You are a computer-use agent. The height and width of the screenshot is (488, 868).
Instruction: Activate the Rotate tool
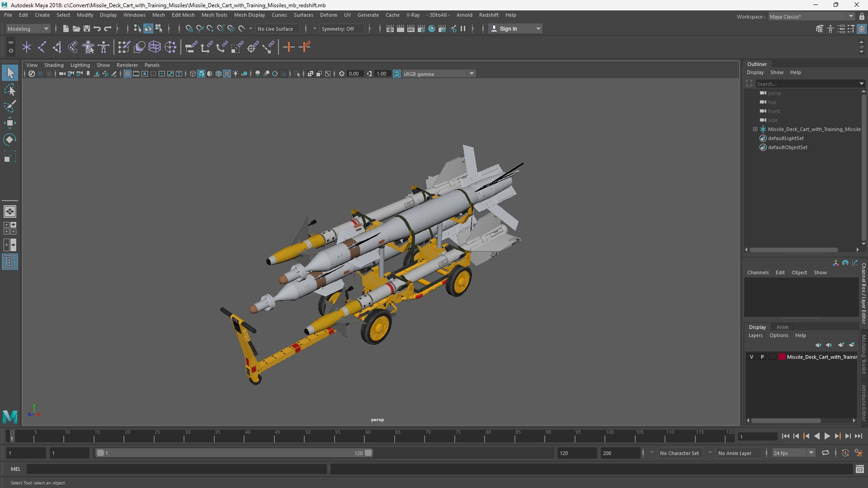coord(10,140)
